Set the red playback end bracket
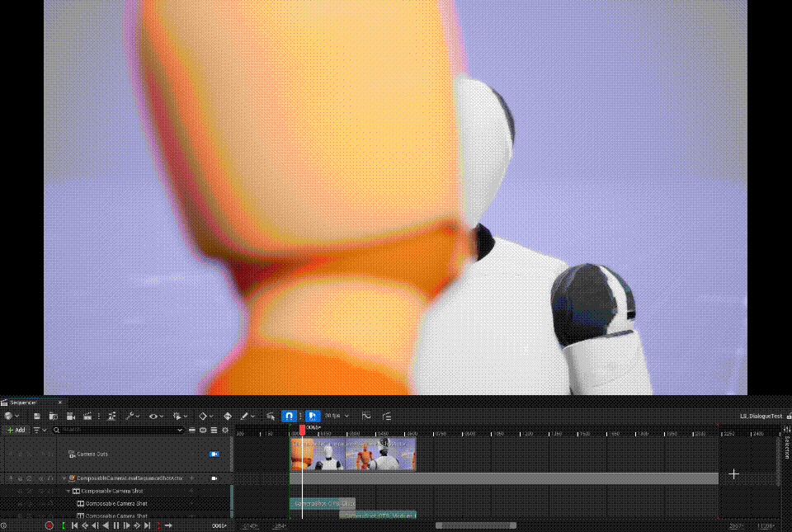792x532 pixels. tap(158, 525)
